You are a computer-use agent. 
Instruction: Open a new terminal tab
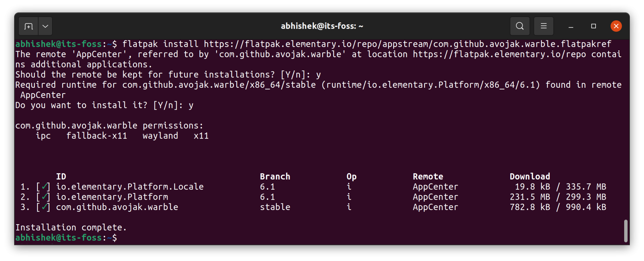28,26
